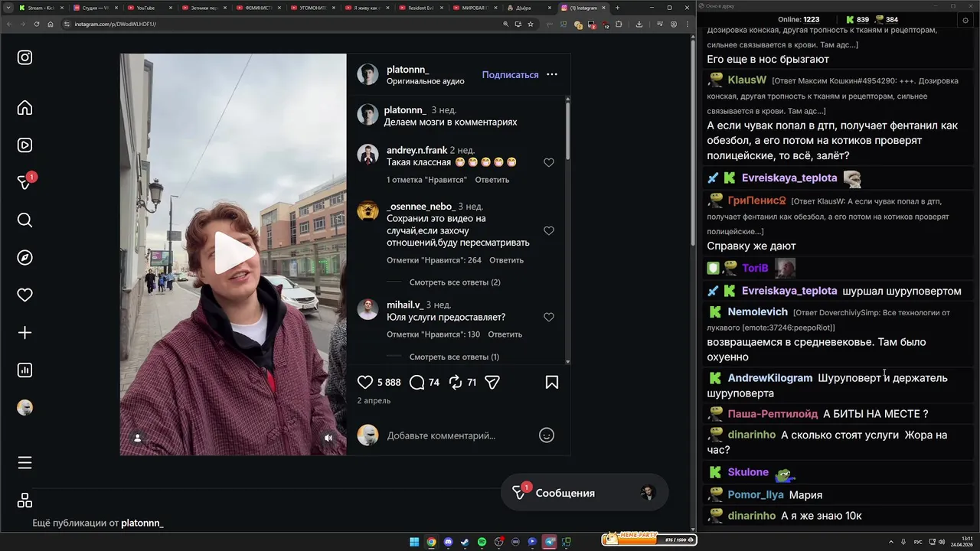The image size is (980, 551).
Task: Click the Pomor_Ilya username in chat
Action: 756,494
